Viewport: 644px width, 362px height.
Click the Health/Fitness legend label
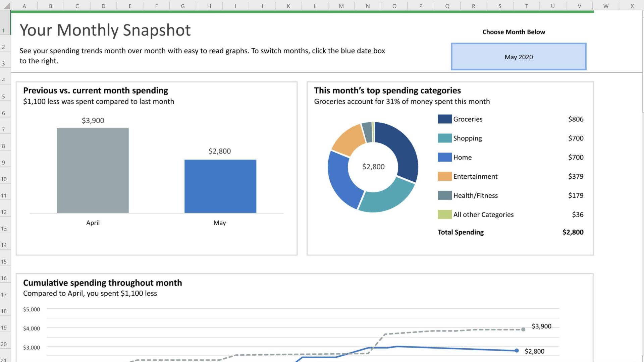coord(476,195)
